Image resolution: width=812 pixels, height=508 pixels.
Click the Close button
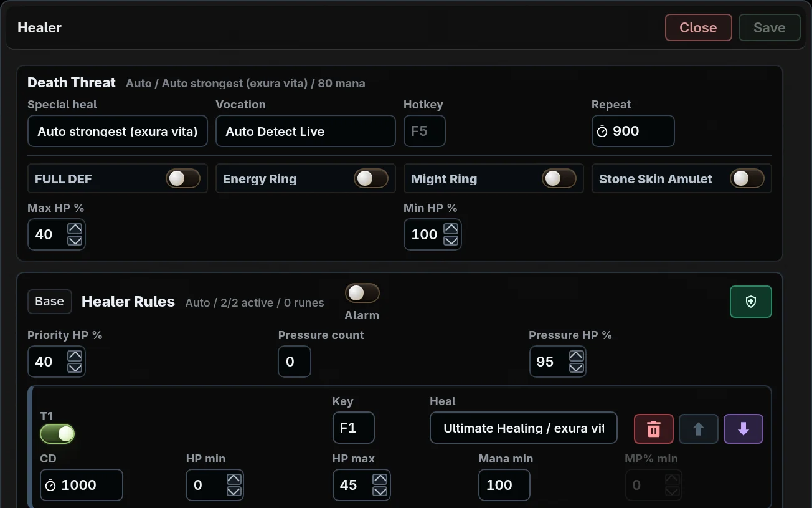pyautogui.click(x=698, y=27)
